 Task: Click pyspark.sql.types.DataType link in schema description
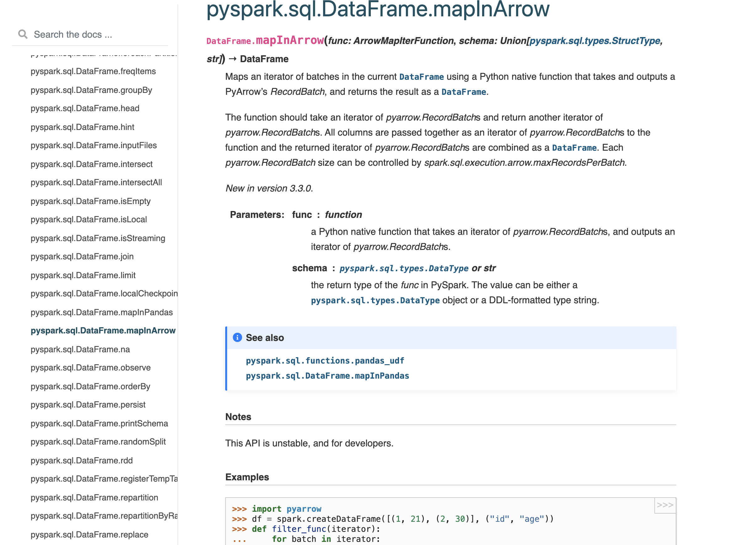[375, 300]
